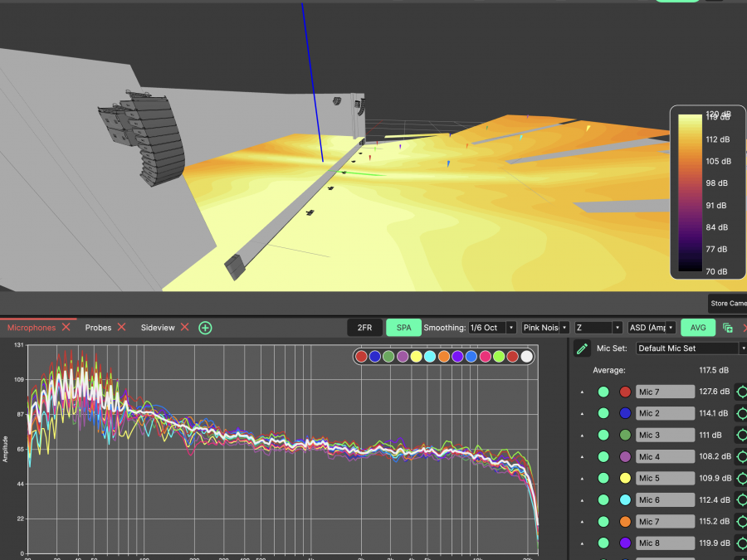Toggle the AVG average display button
Screen dimensions: 747x560
pyautogui.click(x=697, y=328)
